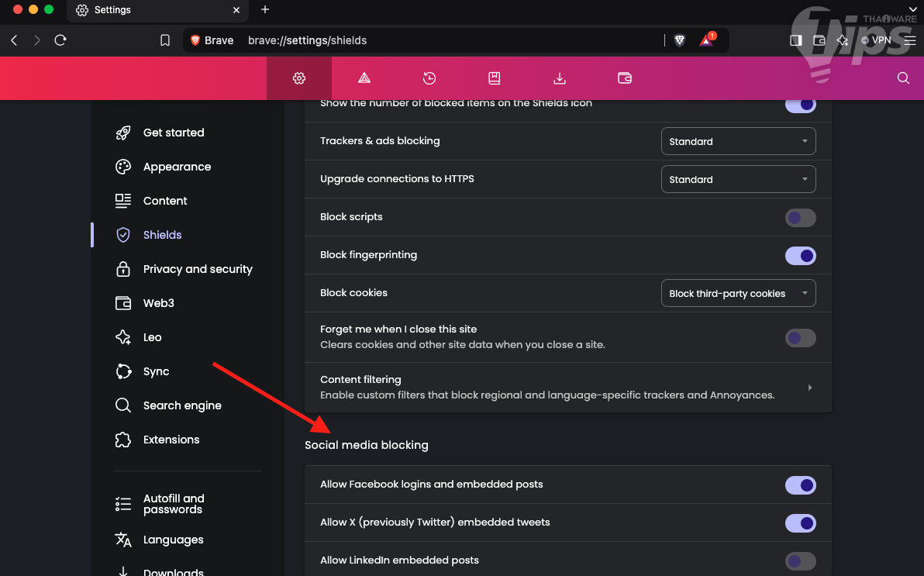Viewport: 924px width, 576px height.
Task: Go back with the browser back arrow
Action: click(x=15, y=40)
